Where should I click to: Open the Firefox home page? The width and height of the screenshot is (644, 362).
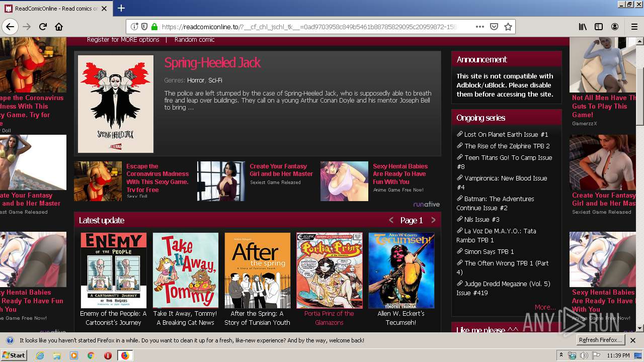[x=59, y=27]
